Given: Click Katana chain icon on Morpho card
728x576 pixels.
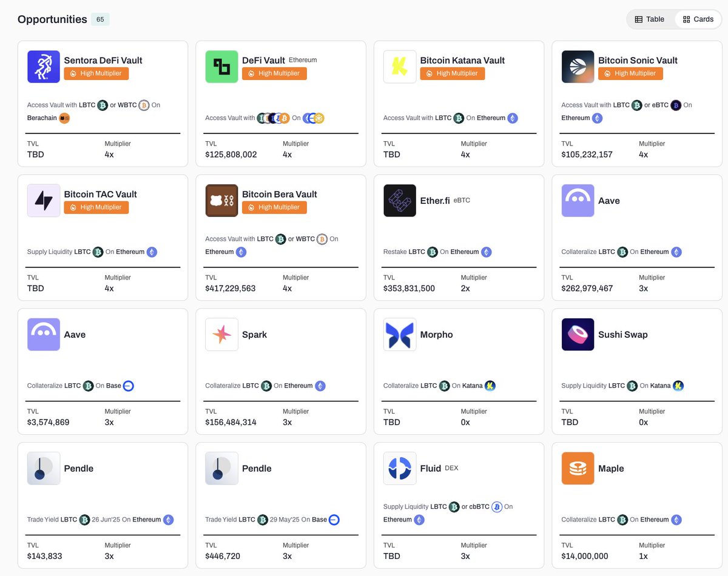Looking at the screenshot, I should (490, 386).
